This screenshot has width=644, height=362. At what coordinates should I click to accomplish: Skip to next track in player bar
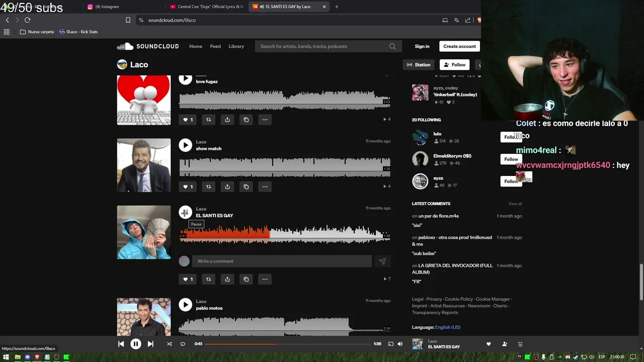[x=150, y=344]
